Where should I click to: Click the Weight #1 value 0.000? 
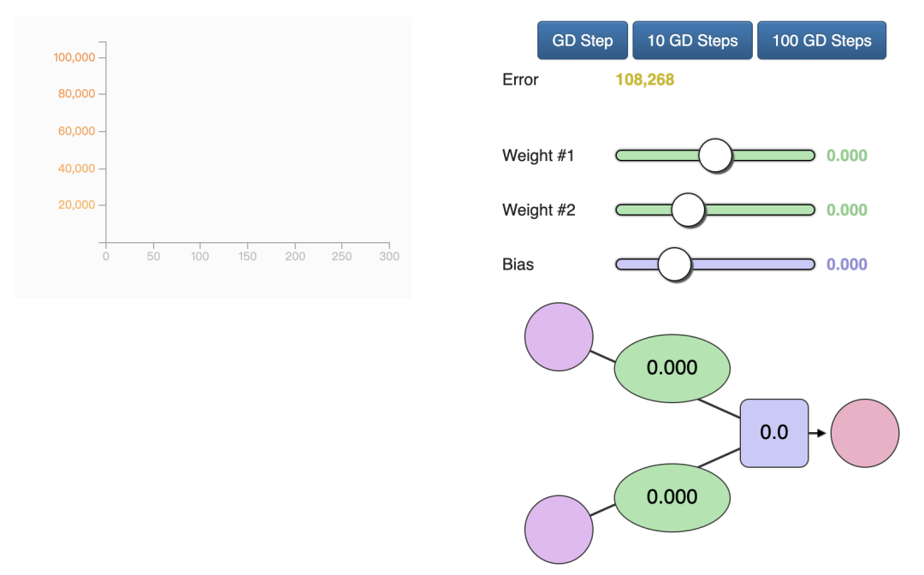pos(847,156)
